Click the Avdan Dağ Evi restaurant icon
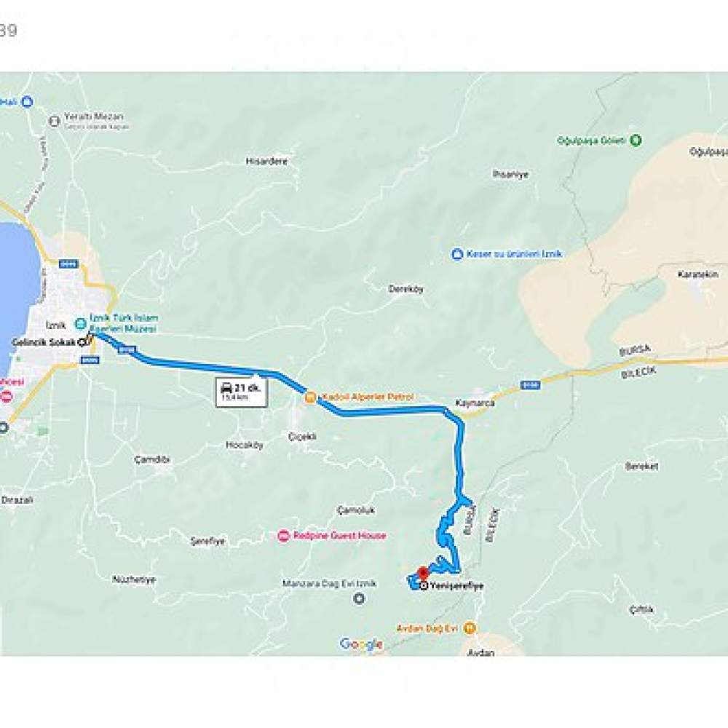728x728 pixels. 470,628
